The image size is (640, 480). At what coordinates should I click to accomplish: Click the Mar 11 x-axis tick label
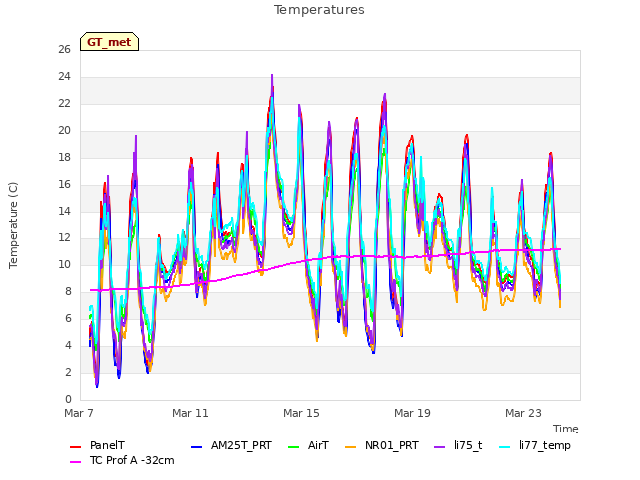190,413
